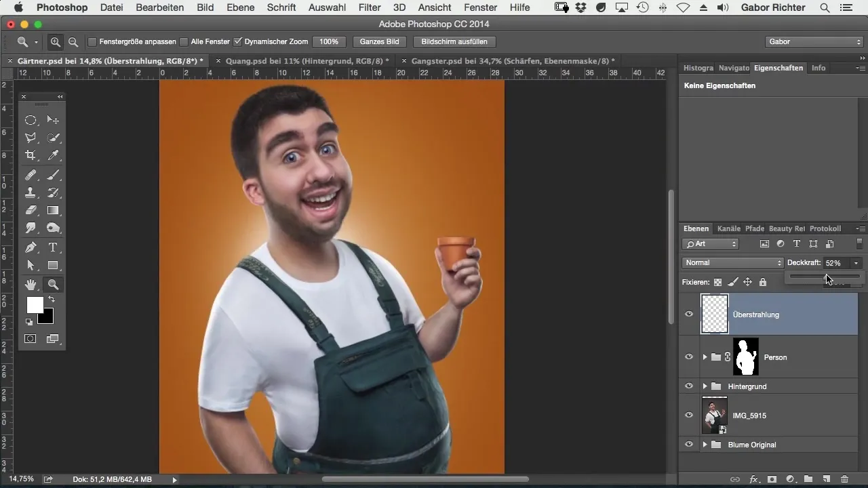Select the Healing Brush tool

click(x=31, y=175)
